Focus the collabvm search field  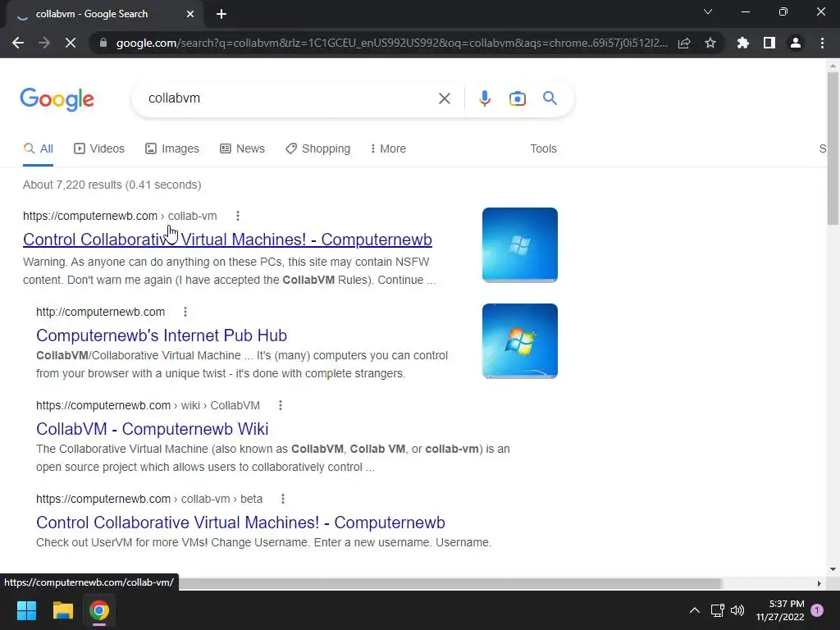[x=290, y=98]
